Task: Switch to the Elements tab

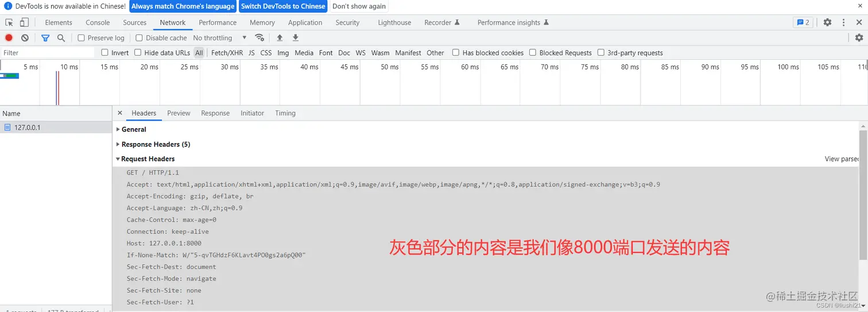Action: coord(59,22)
